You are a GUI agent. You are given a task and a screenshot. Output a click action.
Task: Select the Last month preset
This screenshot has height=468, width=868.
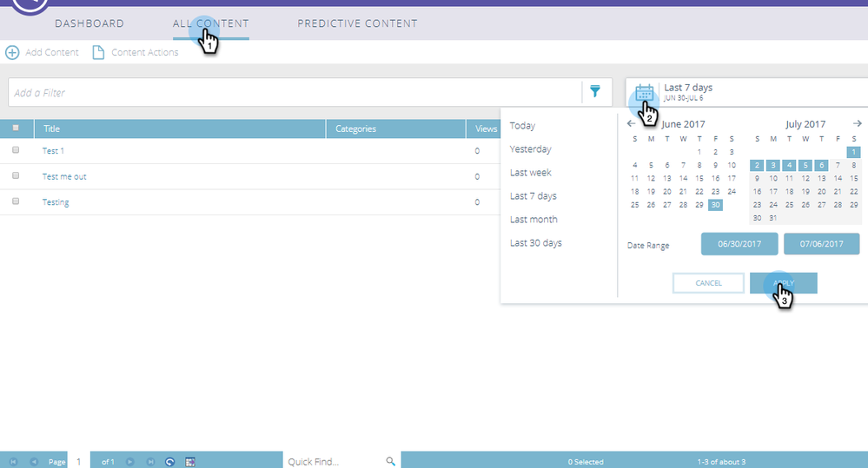tap(533, 219)
